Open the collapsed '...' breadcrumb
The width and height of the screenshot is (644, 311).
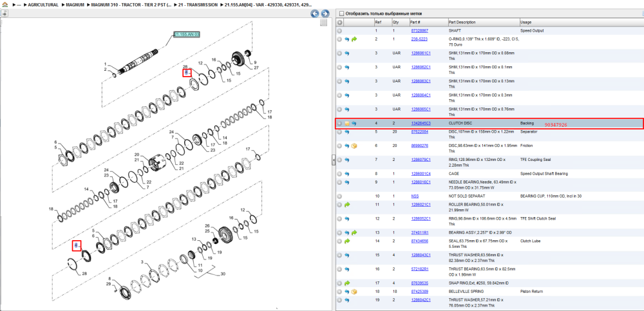coord(19,5)
